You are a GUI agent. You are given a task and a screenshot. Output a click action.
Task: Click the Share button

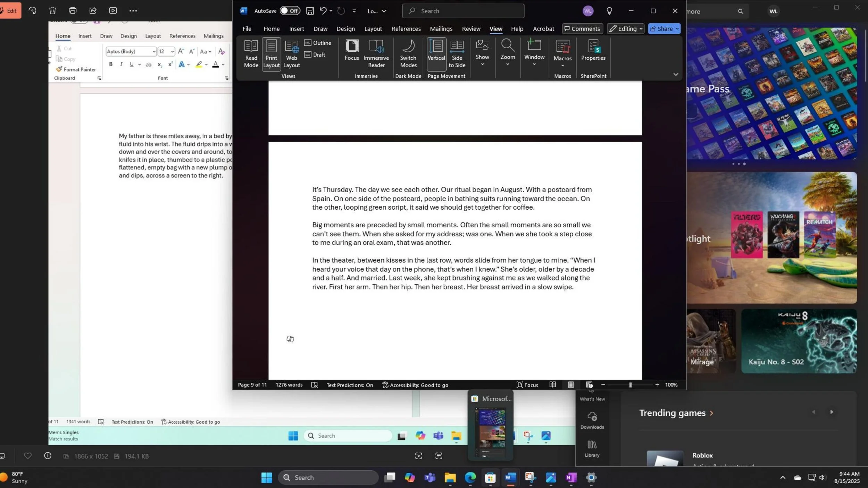pos(664,29)
